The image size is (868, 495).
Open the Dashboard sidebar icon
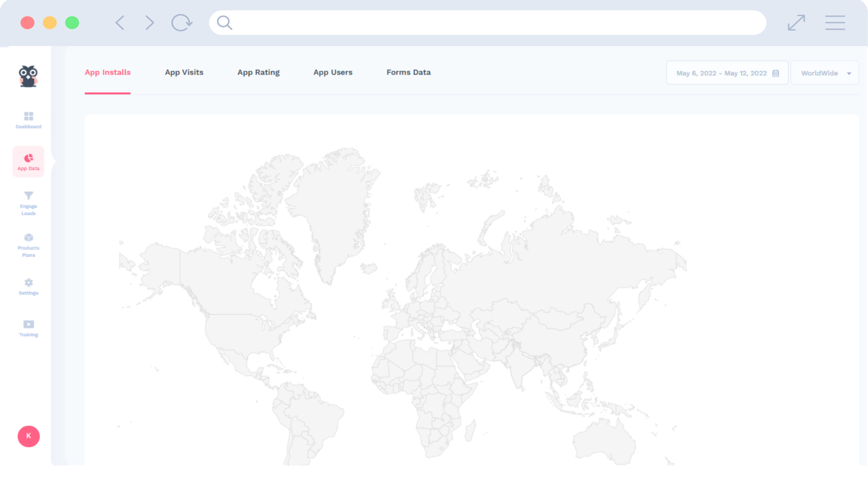28,117
